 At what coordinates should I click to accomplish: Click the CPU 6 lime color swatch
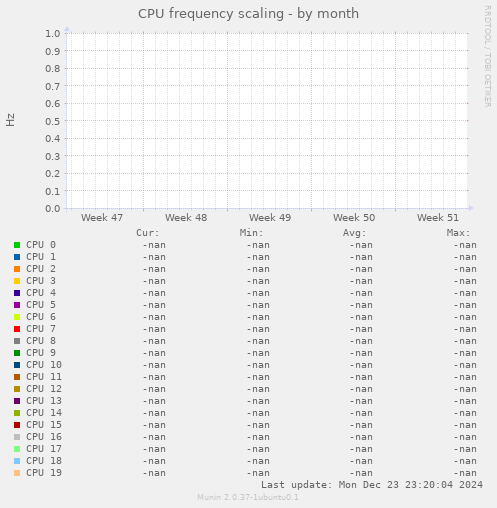tap(17, 317)
